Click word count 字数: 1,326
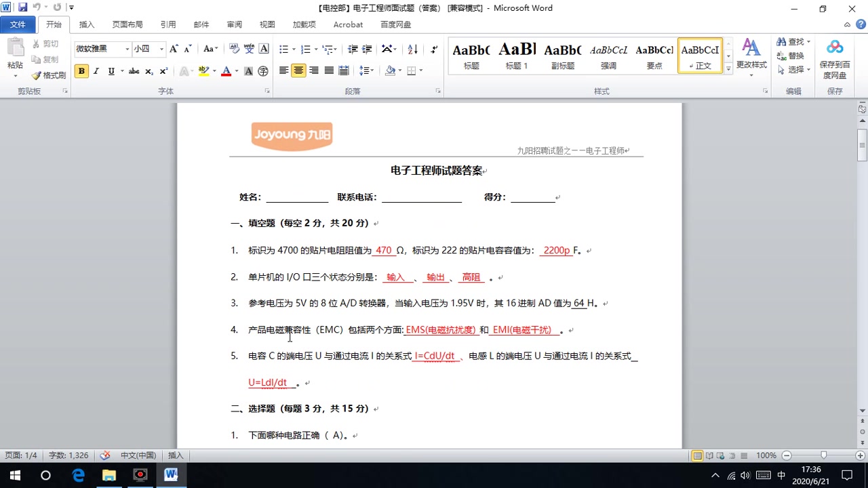This screenshot has height=488, width=868. [68, 455]
